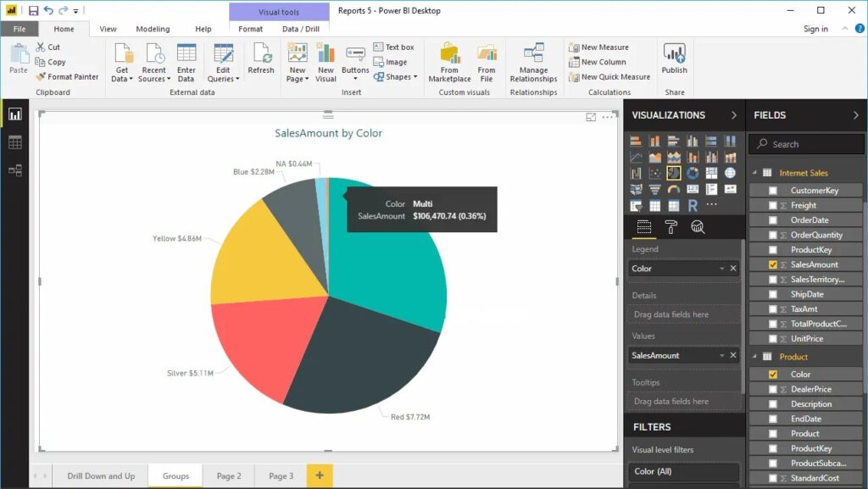Switch to Data view in sidebar

[x=15, y=142]
